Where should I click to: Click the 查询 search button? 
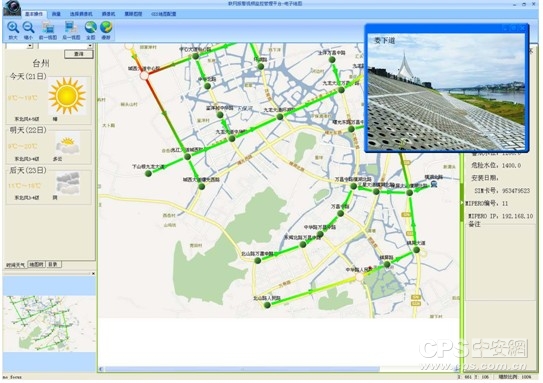point(79,54)
